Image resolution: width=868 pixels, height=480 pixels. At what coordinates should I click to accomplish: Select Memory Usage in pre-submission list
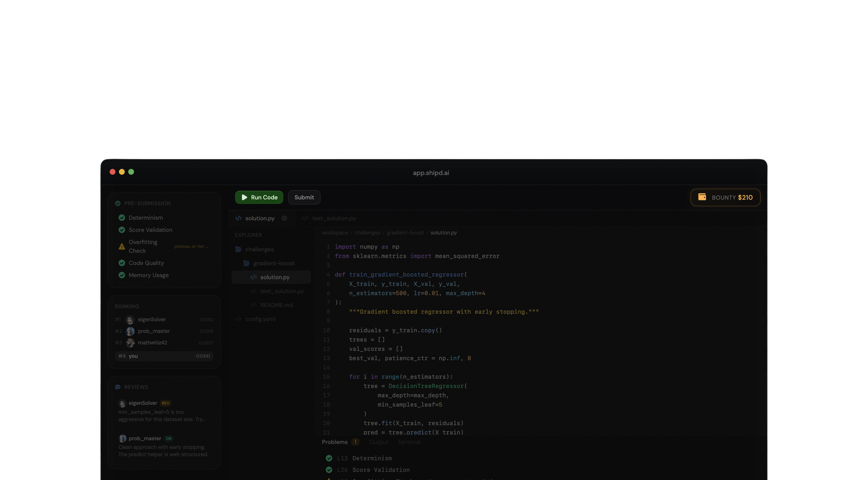[x=164, y=275]
